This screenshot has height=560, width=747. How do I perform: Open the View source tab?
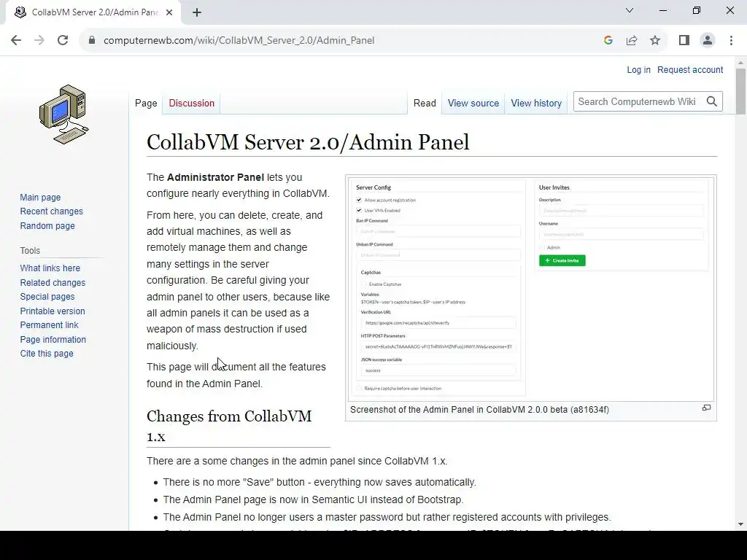pyautogui.click(x=473, y=104)
